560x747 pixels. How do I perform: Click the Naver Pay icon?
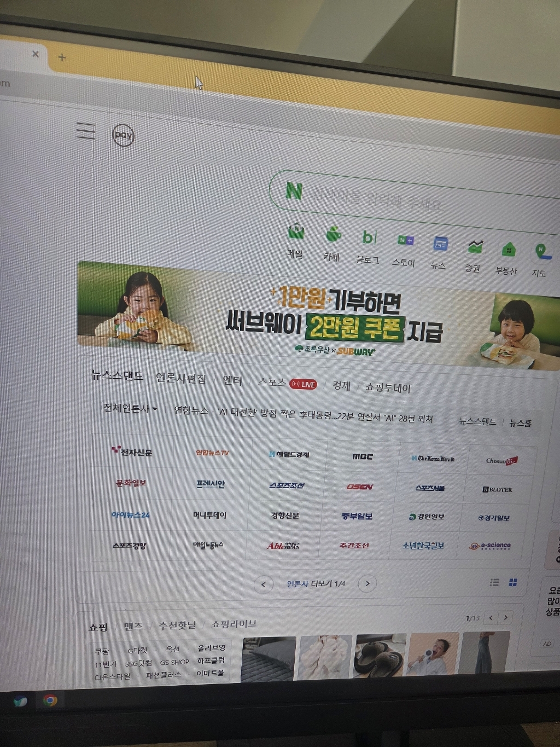[123, 135]
